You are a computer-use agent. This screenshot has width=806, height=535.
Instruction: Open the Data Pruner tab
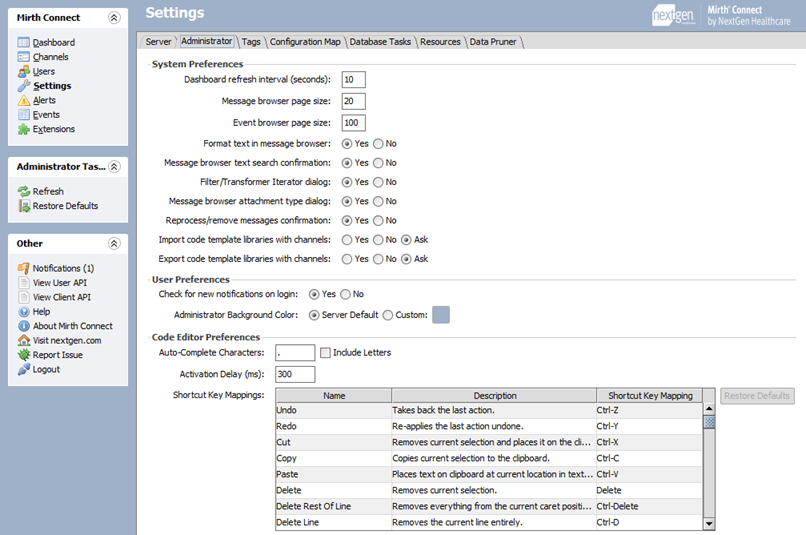click(x=492, y=42)
